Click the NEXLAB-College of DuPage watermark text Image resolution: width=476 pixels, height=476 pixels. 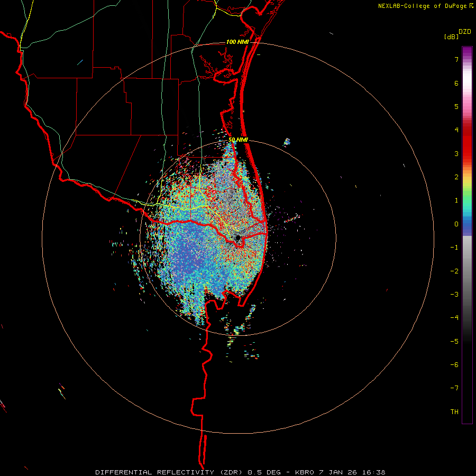(x=423, y=6)
